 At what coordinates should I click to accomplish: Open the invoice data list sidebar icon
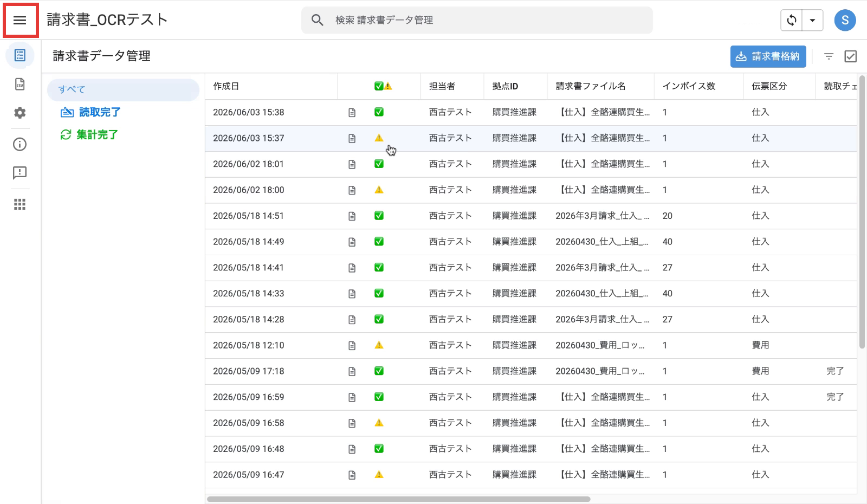(20, 55)
